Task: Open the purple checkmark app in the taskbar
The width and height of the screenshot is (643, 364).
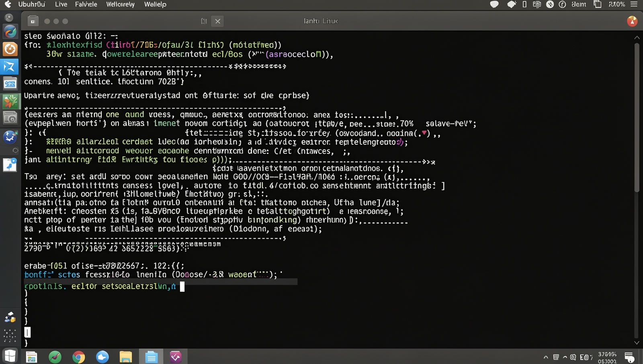Action: click(x=176, y=357)
